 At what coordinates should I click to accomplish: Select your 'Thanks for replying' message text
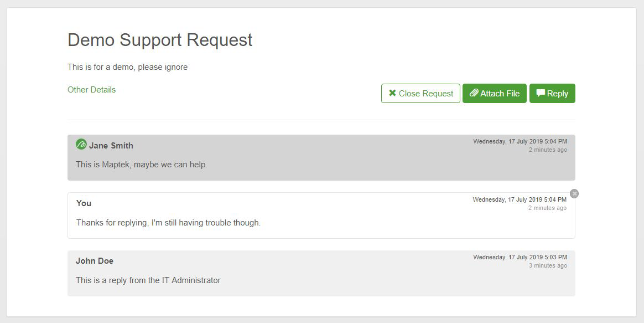pyautogui.click(x=168, y=223)
